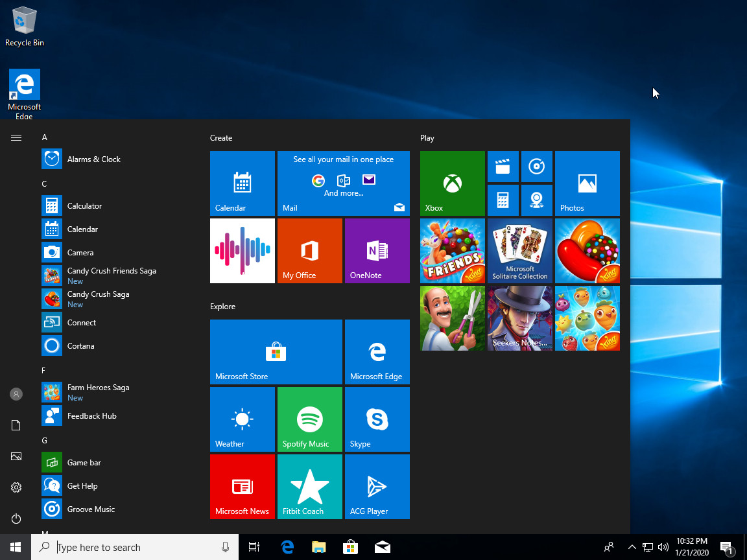This screenshot has height=560, width=747.
Task: Open the small Groove Music tile
Action: (537, 167)
